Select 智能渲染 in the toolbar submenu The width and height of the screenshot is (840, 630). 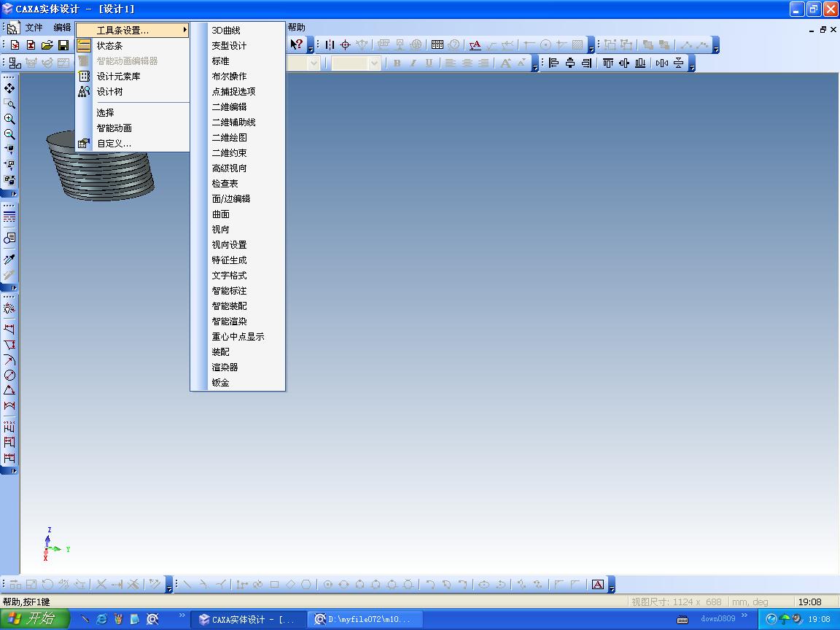tap(238, 322)
